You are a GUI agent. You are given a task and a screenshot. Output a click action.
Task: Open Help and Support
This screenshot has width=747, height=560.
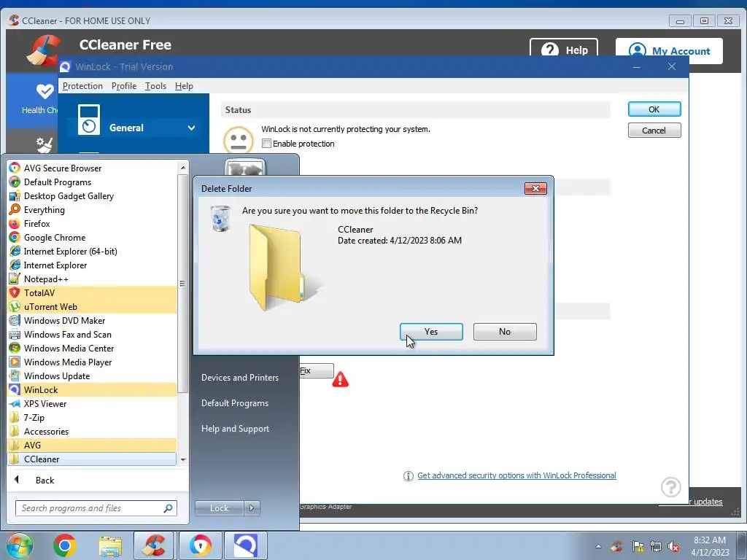click(x=235, y=429)
